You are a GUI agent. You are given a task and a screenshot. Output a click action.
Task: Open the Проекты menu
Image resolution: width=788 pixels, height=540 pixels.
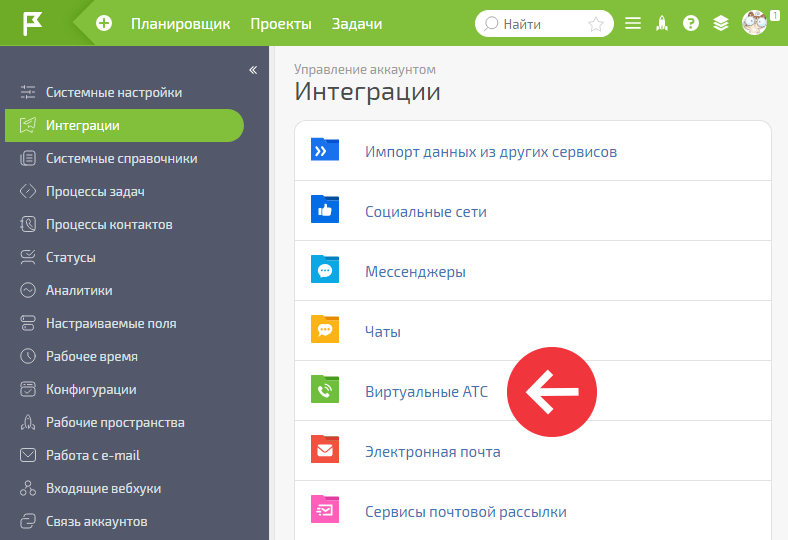(x=281, y=24)
